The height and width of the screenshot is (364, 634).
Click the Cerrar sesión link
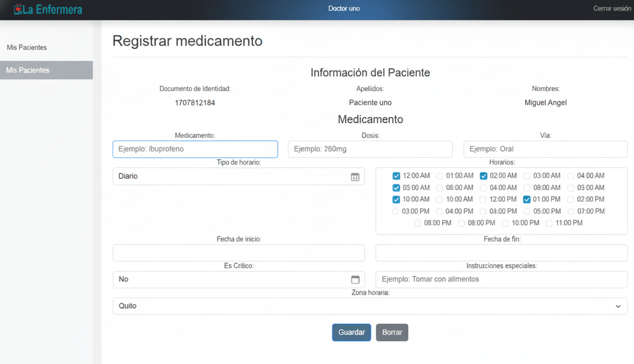pos(612,9)
